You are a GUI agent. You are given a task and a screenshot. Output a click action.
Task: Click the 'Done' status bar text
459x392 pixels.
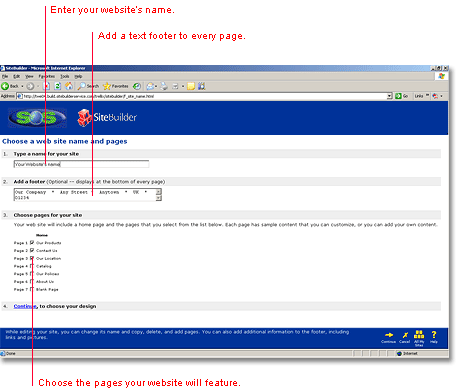(x=11, y=353)
